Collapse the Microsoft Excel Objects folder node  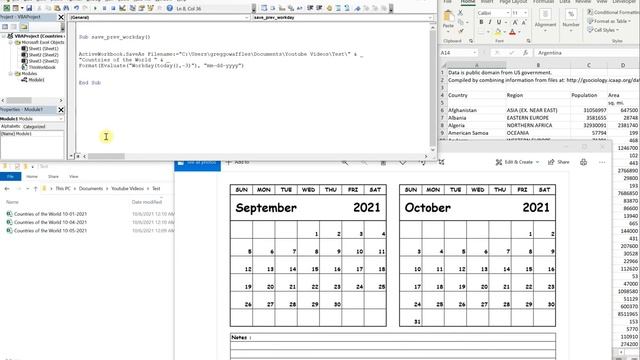tap(11, 42)
